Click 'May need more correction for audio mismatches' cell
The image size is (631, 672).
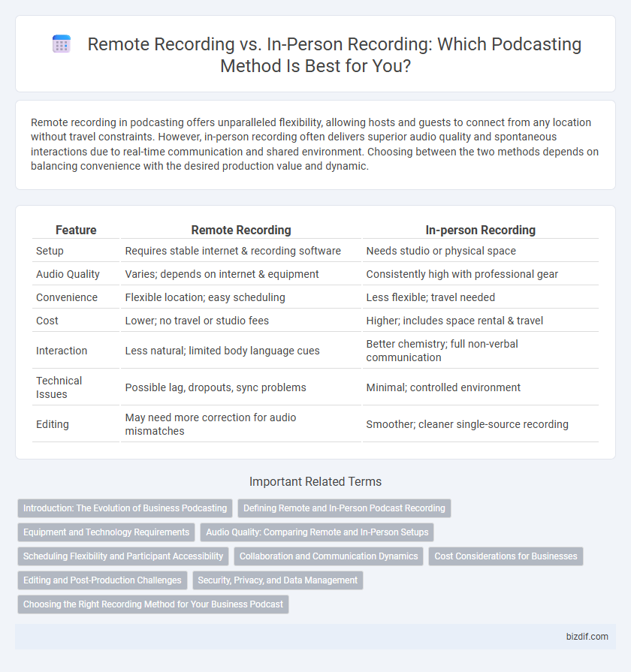(x=241, y=424)
